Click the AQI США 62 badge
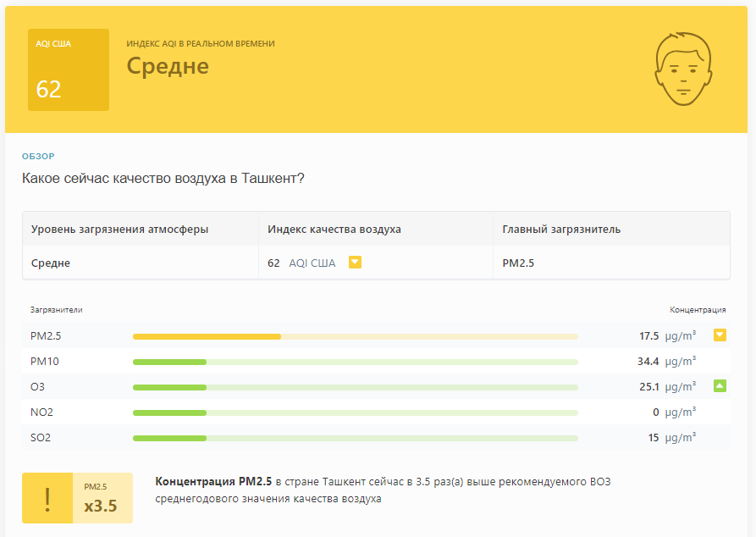This screenshot has width=756, height=537. pyautogui.click(x=69, y=70)
